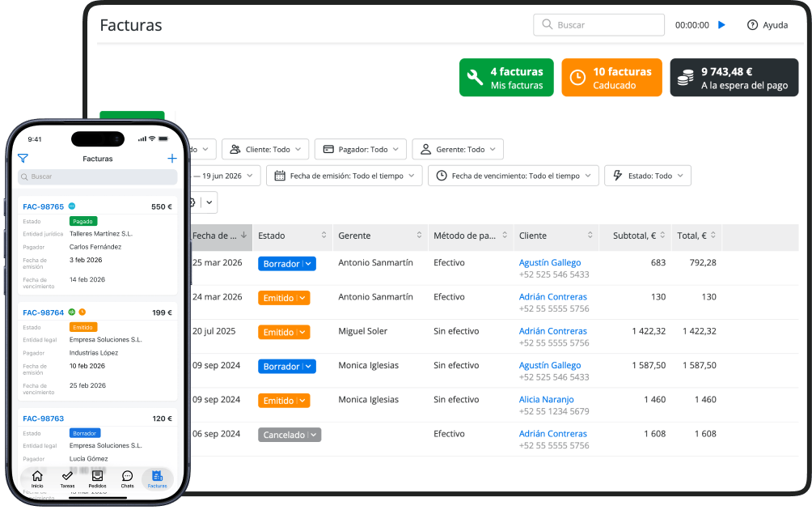812x510 pixels.
Task: Sort table by Gerente column
Action: (379, 236)
